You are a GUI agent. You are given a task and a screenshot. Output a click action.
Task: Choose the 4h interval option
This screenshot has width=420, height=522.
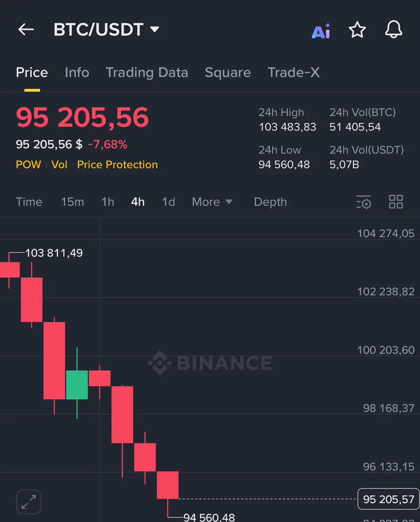pos(138,202)
